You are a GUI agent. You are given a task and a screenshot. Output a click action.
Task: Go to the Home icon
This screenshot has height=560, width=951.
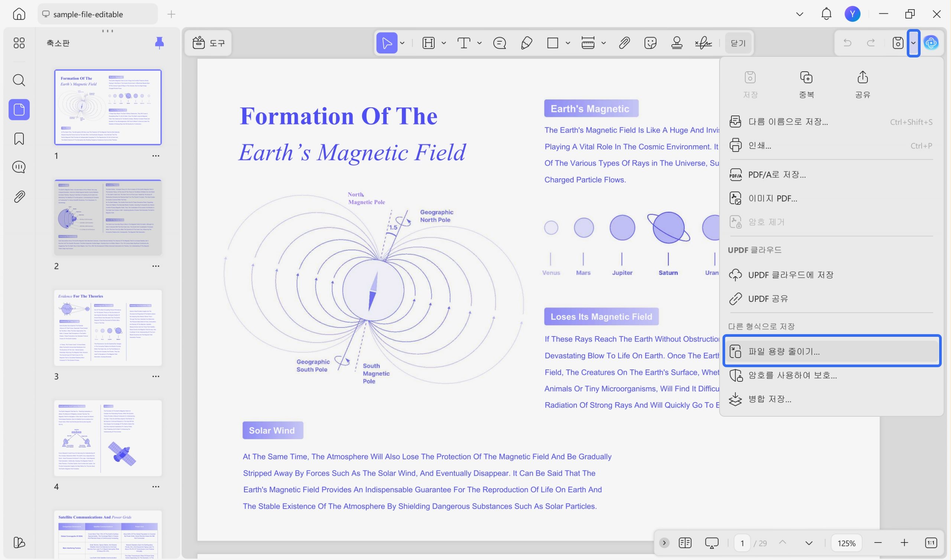pyautogui.click(x=19, y=14)
